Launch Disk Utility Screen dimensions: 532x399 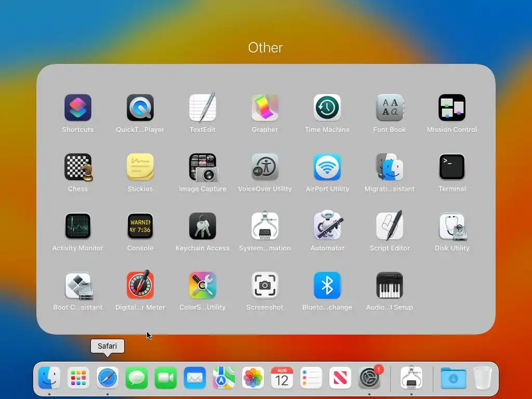452,227
